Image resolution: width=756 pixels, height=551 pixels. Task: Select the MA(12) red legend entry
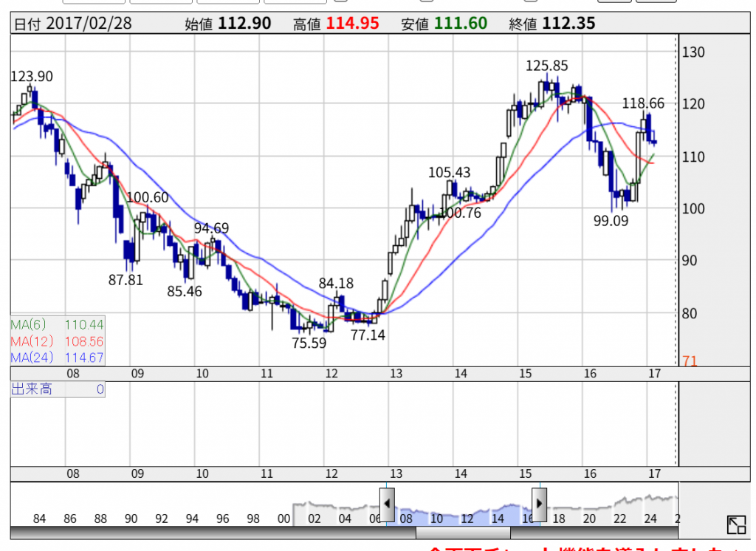click(58, 341)
